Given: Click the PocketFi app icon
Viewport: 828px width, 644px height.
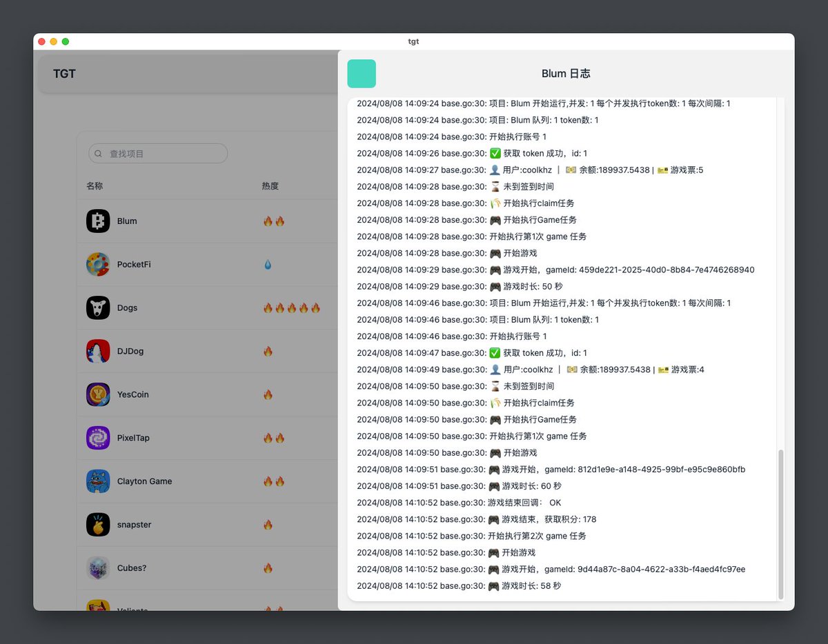Looking at the screenshot, I should pos(97,264).
